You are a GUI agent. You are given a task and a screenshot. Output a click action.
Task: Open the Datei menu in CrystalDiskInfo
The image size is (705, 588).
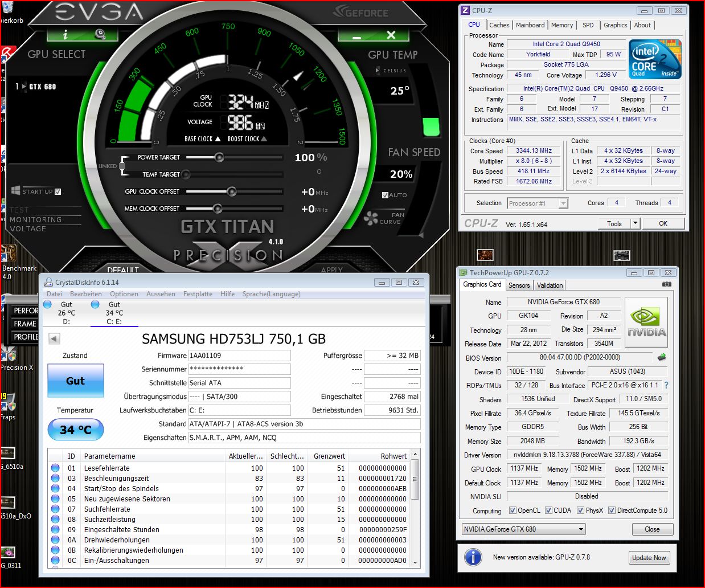point(55,294)
